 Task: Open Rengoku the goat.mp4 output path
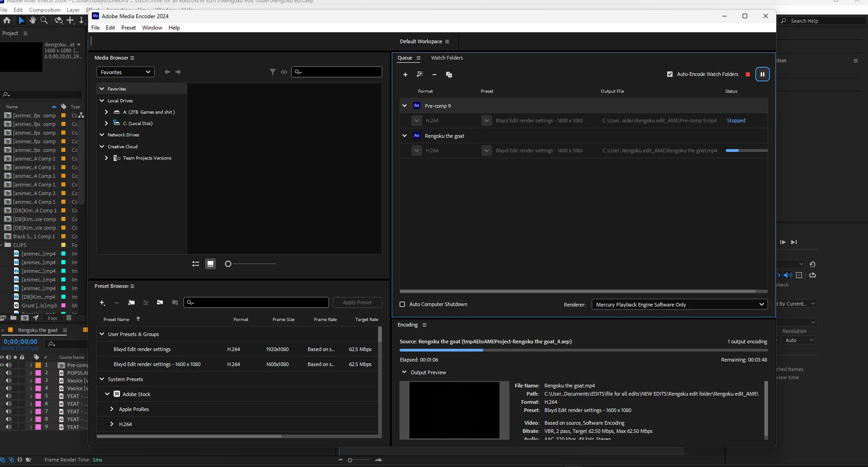660,151
